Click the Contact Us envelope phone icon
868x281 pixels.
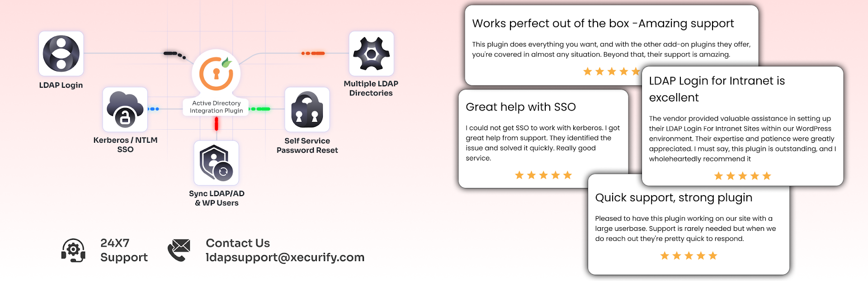[x=179, y=250]
